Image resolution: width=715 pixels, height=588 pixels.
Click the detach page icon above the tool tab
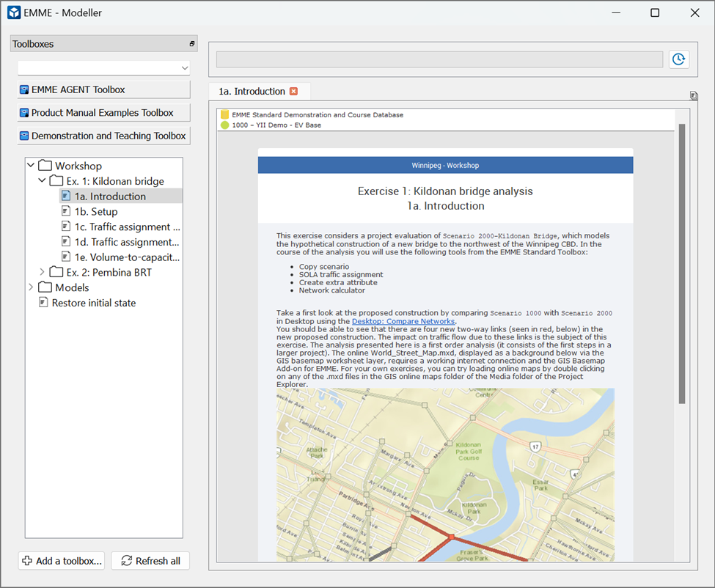[x=692, y=96]
